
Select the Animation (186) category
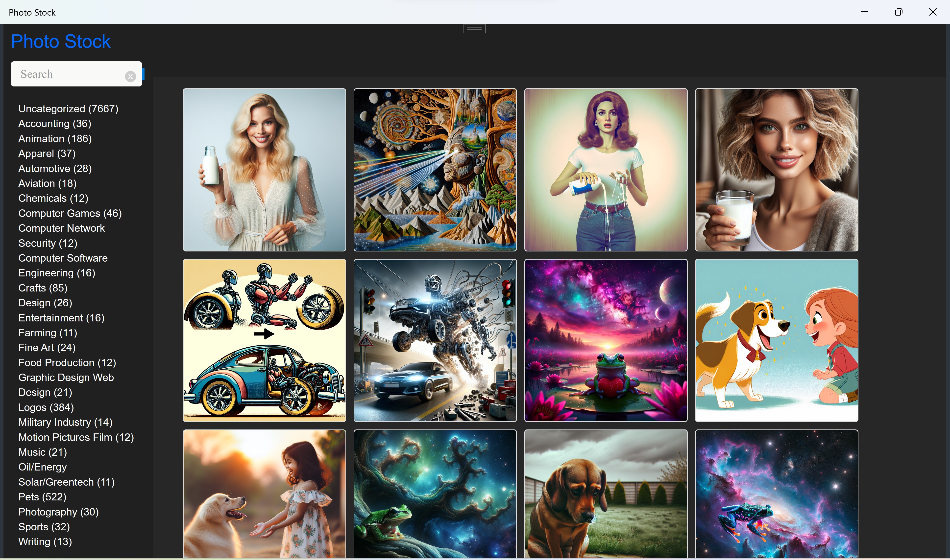pos(55,138)
